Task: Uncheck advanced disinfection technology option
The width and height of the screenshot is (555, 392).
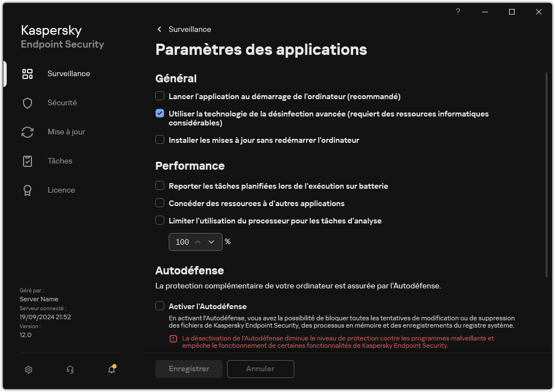Action: 160,113
